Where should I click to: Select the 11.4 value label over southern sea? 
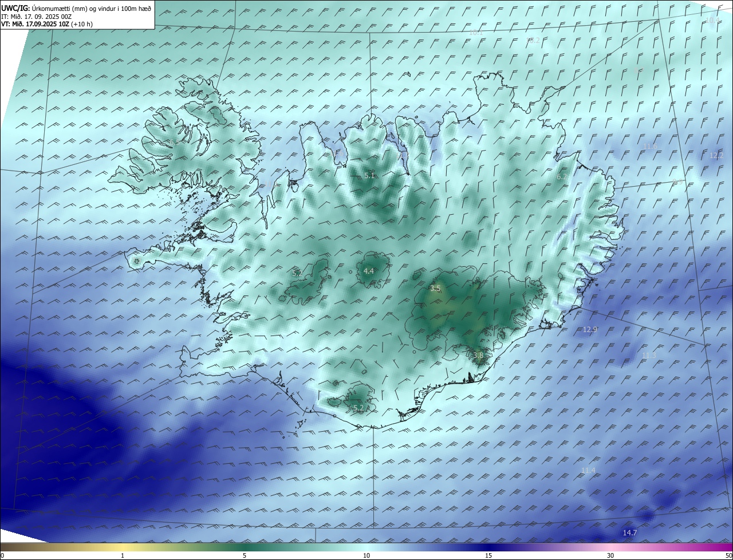click(588, 471)
